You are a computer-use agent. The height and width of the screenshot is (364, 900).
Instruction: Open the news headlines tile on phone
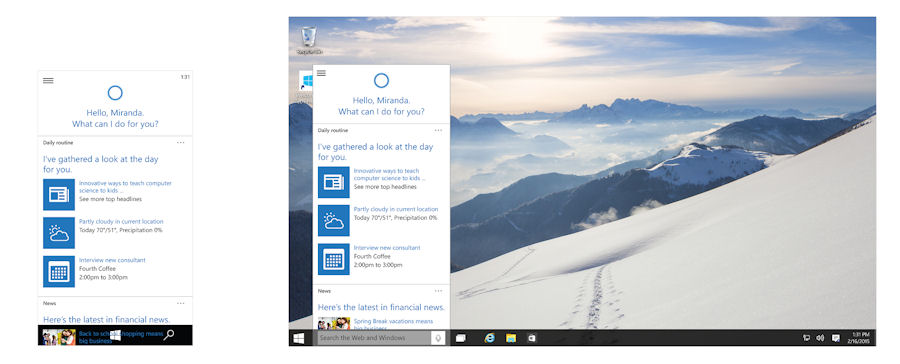59,195
